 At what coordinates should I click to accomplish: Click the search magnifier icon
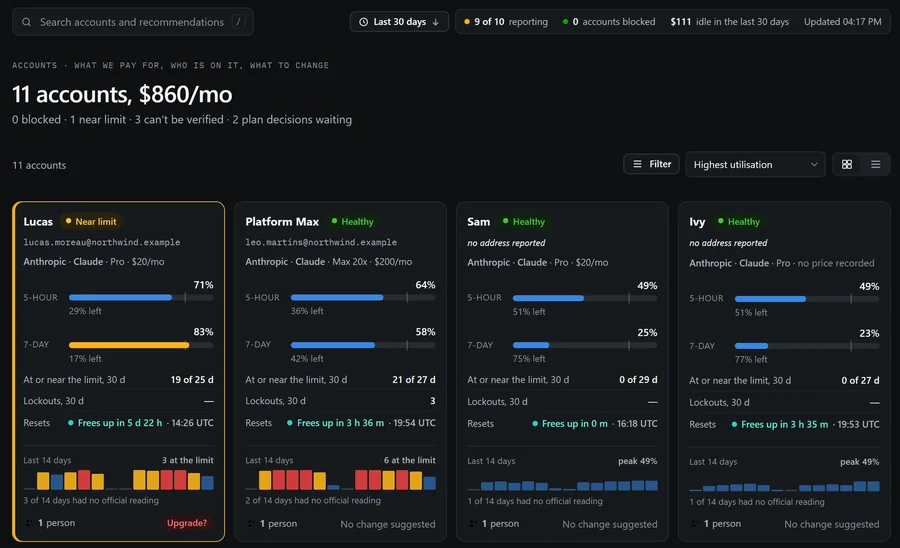26,22
